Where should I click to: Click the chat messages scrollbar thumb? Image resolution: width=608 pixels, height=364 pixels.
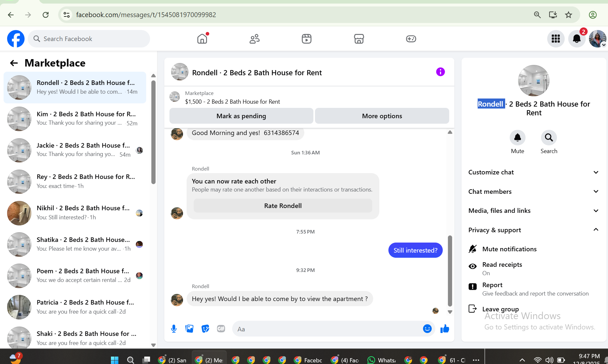pos(450,271)
